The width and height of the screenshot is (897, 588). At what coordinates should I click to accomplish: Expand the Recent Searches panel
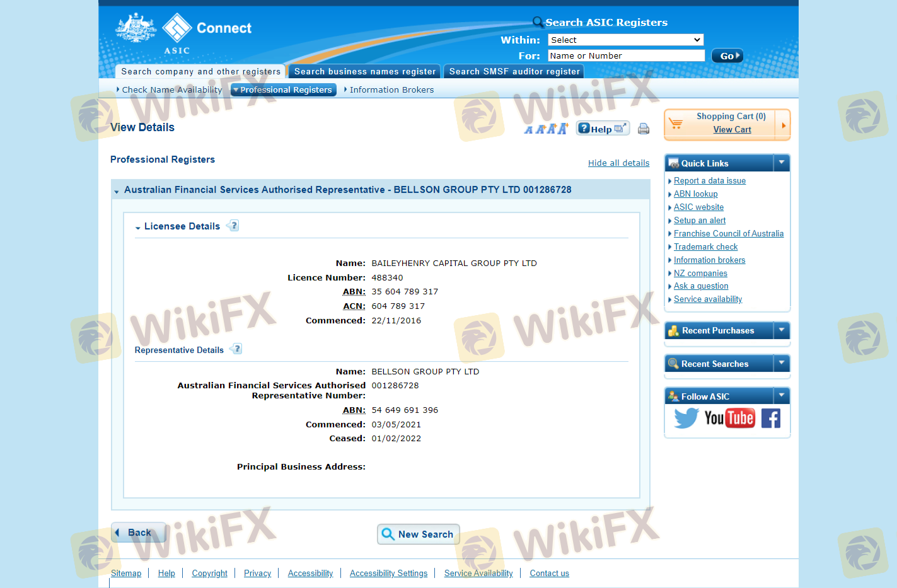(x=781, y=363)
